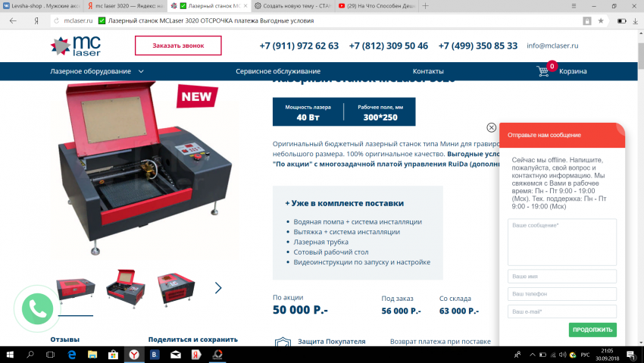644x363 pixels.
Task: Bookmark page with star icon
Action: point(601,20)
